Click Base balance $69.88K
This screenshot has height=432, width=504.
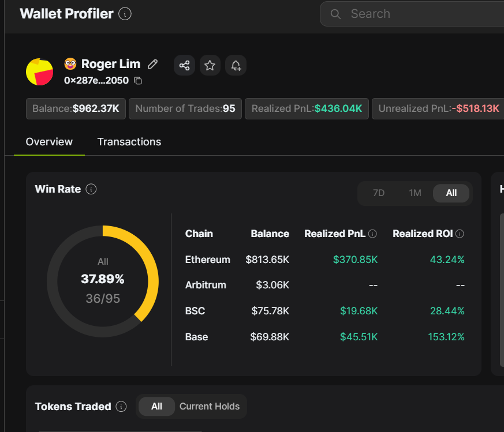tap(270, 337)
